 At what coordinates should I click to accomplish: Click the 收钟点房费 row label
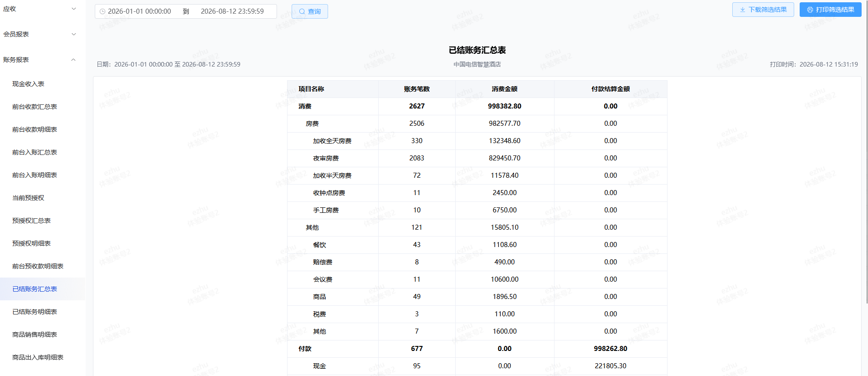tap(329, 193)
